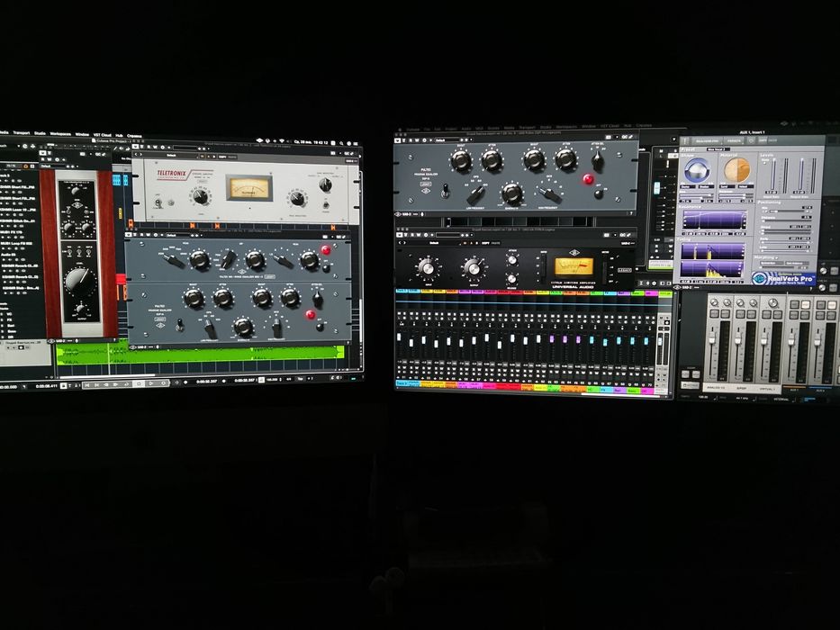Click the large Level knob on 610 preamp

[x=78, y=280]
